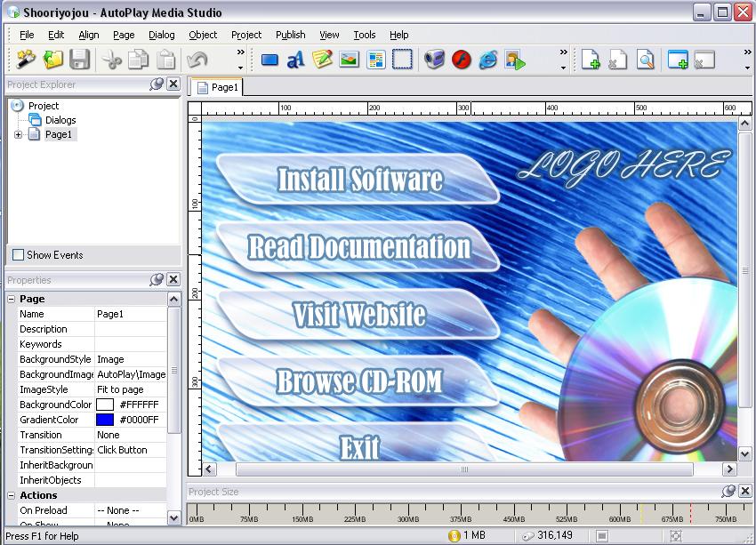Click the Preview project play icon
This screenshot has width=756, height=545.
click(515, 60)
